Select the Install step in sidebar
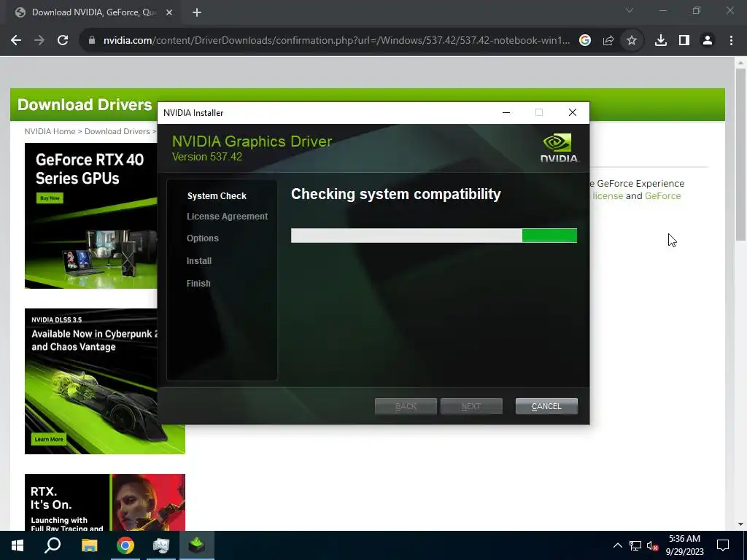The height and width of the screenshot is (560, 747). pyautogui.click(x=199, y=261)
